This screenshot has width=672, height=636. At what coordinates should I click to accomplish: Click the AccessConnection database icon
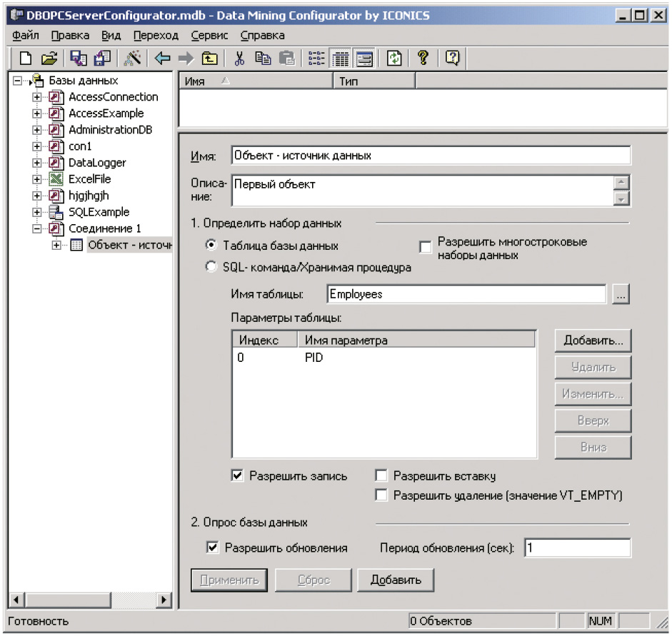tap(56, 97)
